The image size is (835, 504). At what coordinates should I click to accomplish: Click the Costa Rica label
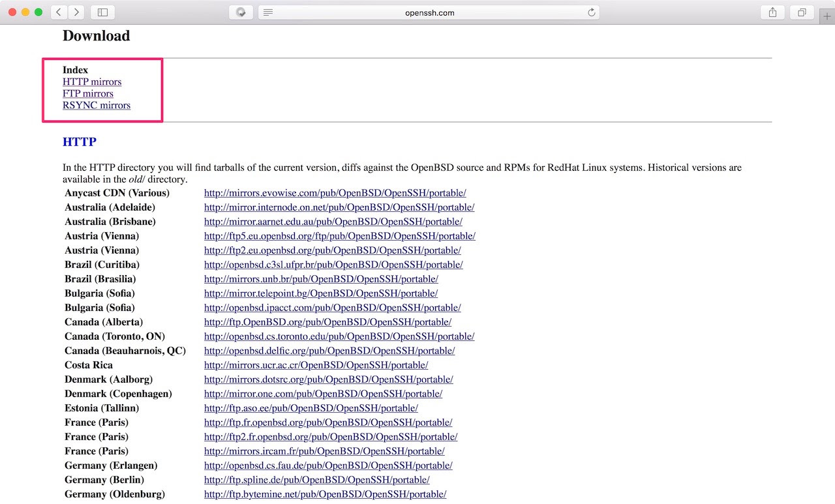click(89, 365)
